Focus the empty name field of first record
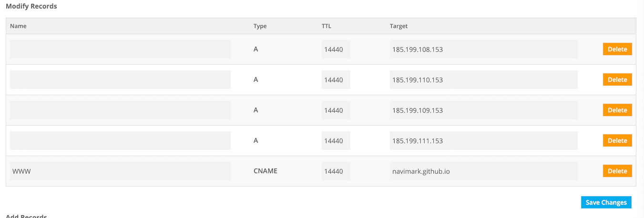 [x=120, y=49]
